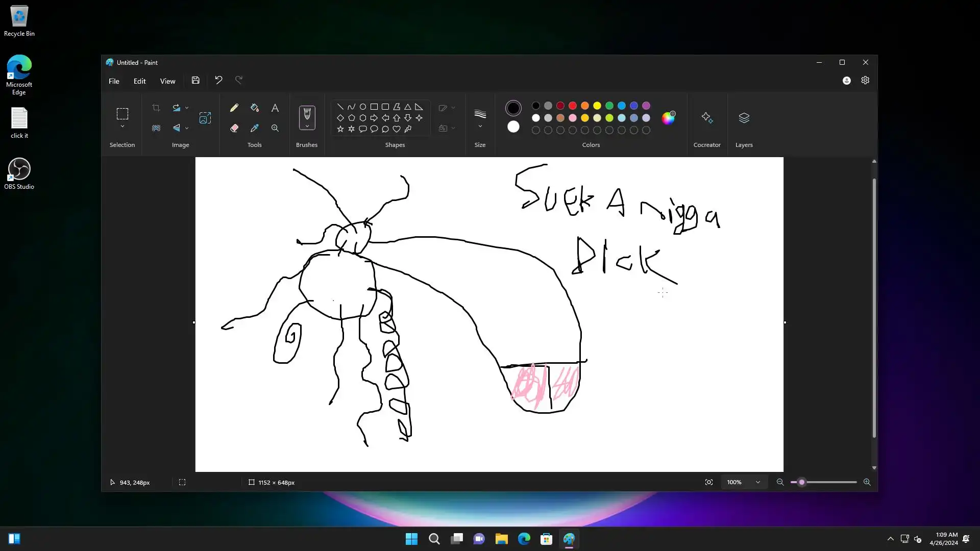Open the Brushes dropdown
This screenshot has width=980, height=551.
click(x=307, y=127)
